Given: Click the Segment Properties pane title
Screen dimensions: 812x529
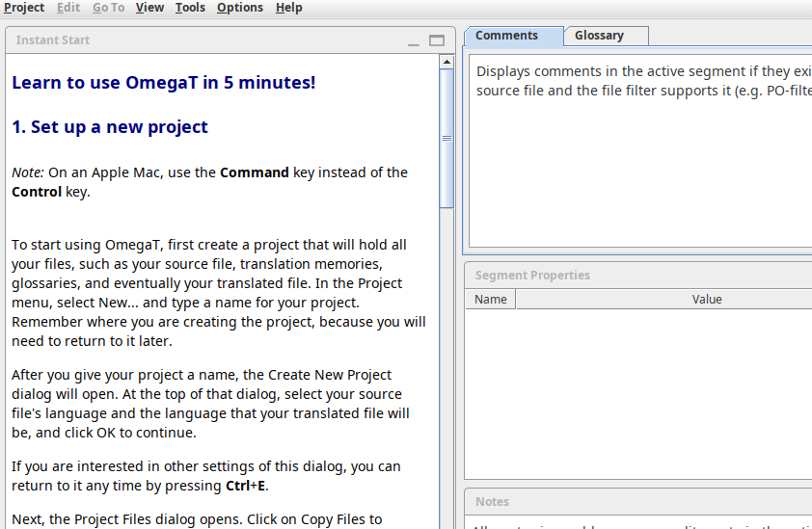Looking at the screenshot, I should tap(532, 276).
